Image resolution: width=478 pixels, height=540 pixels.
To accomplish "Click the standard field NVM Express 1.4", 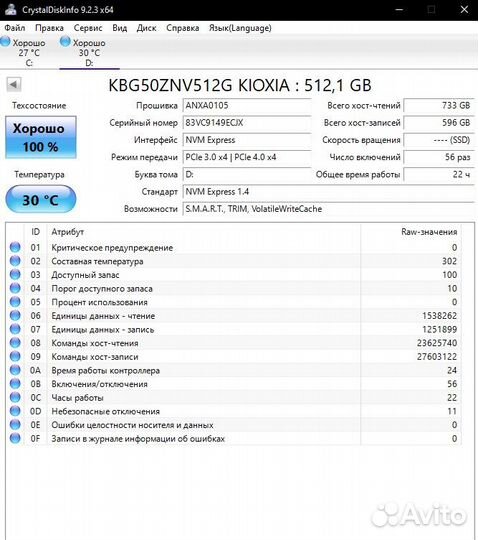I will point(329,191).
